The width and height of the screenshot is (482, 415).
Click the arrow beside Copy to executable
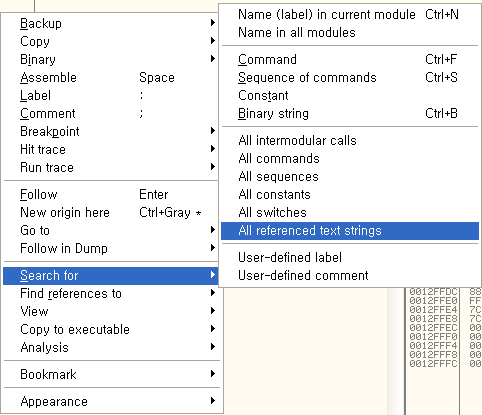pos(213,329)
